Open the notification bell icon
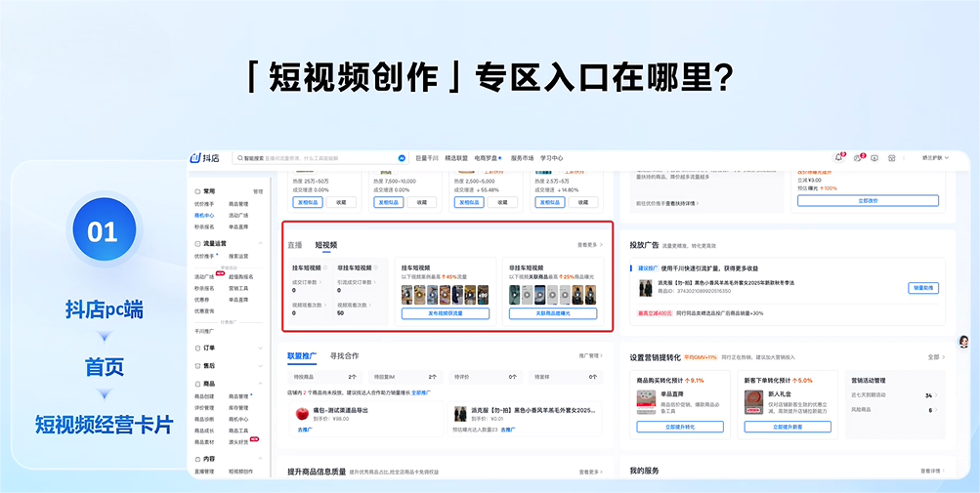This screenshot has width=980, height=493. (838, 157)
